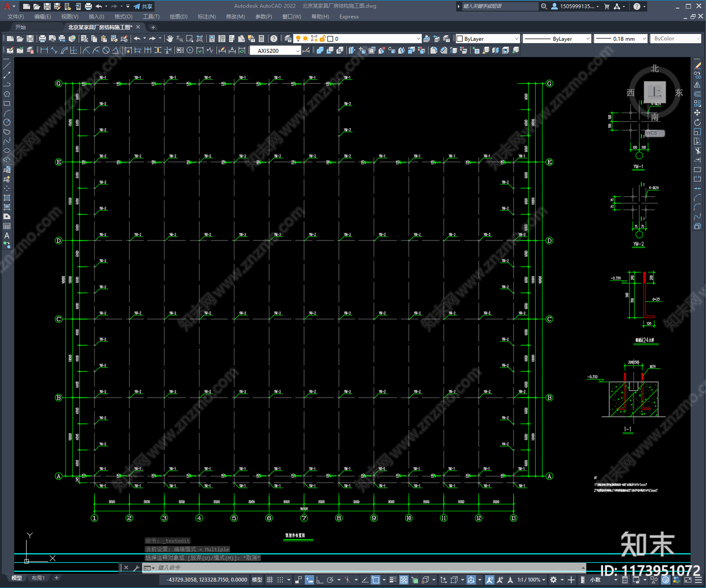
Task: Activate the Pan hand tool
Action: pyautogui.click(x=170, y=39)
